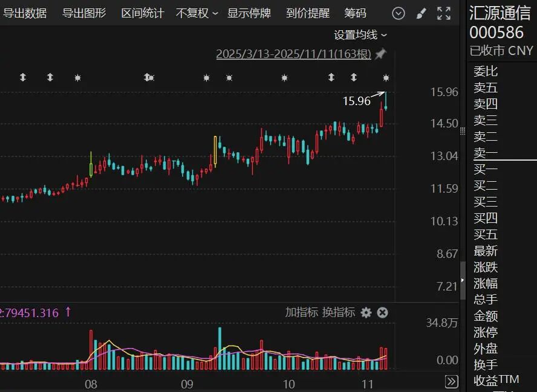
Task: Click 到价提醒 to set a price alert
Action: point(307,13)
